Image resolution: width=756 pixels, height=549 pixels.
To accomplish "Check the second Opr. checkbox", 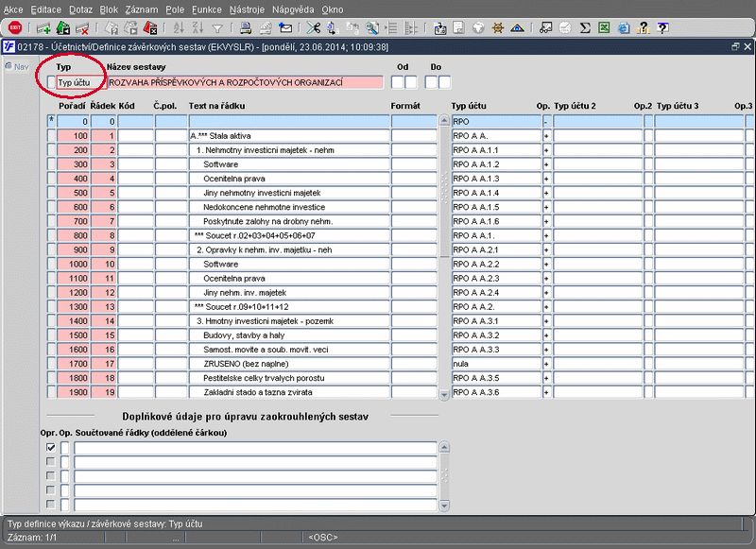I will (x=51, y=462).
